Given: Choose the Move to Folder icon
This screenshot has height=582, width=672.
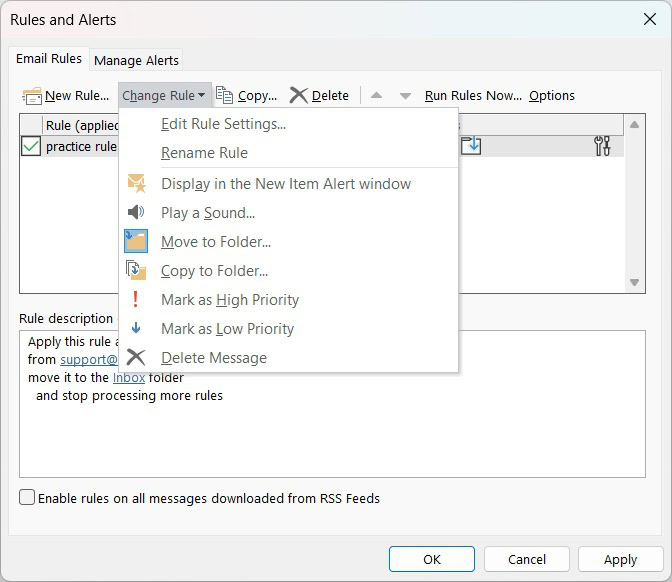Looking at the screenshot, I should (x=136, y=241).
